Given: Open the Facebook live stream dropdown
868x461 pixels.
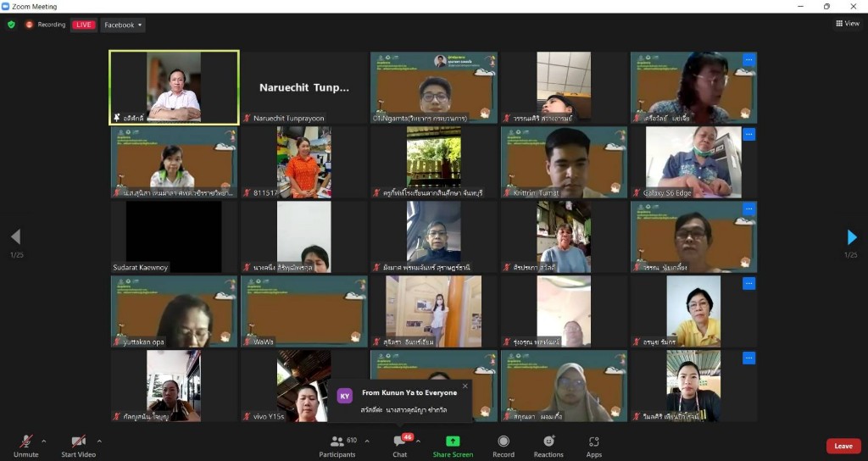Looking at the screenshot, I should coord(123,25).
